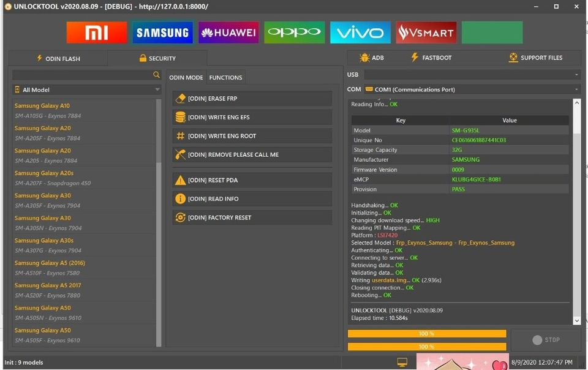
Task: Run [ODIN] WRITE ENG ROOT
Action: click(x=252, y=136)
